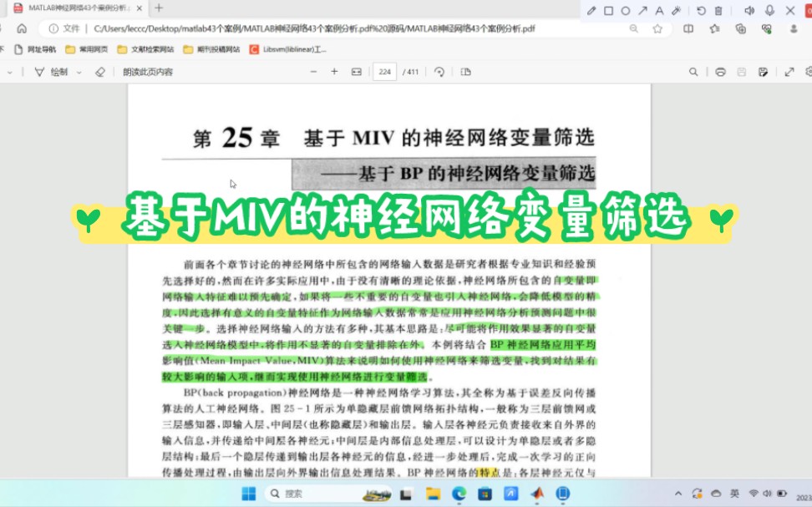Toggle the microphone in the annotation toolbar
Screen dimensions: 812x507
[x=768, y=10]
